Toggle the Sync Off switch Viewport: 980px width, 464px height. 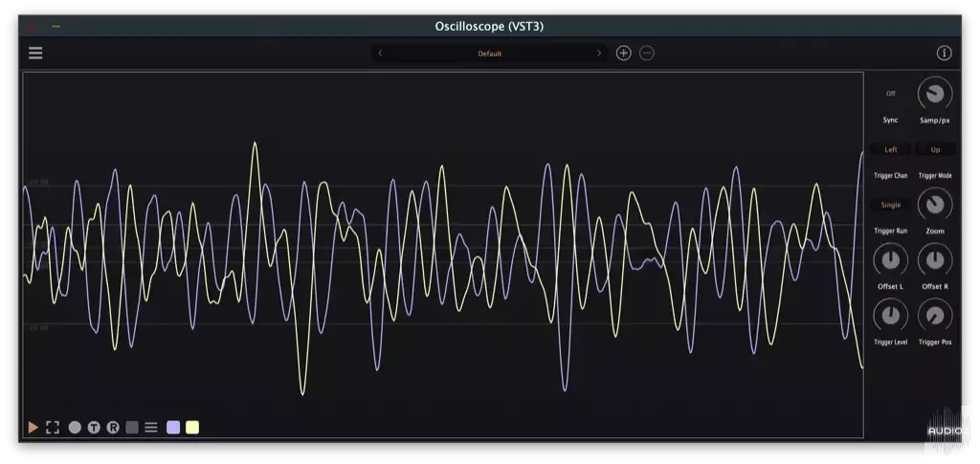click(x=891, y=94)
